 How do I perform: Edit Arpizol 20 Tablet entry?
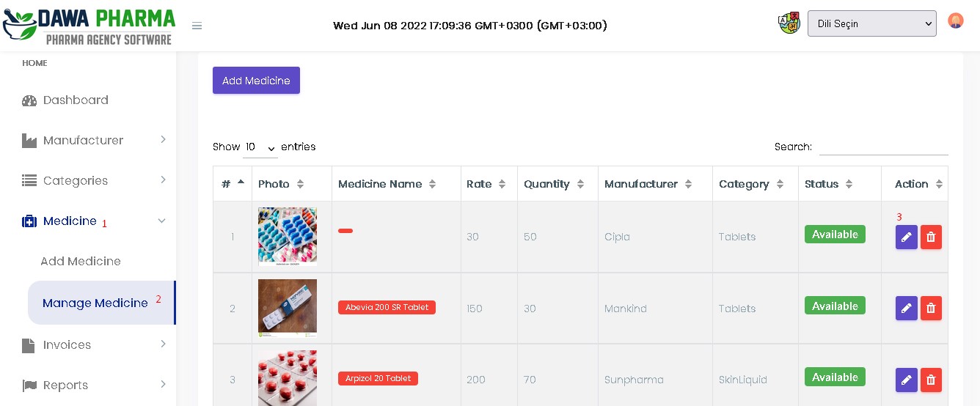click(907, 380)
